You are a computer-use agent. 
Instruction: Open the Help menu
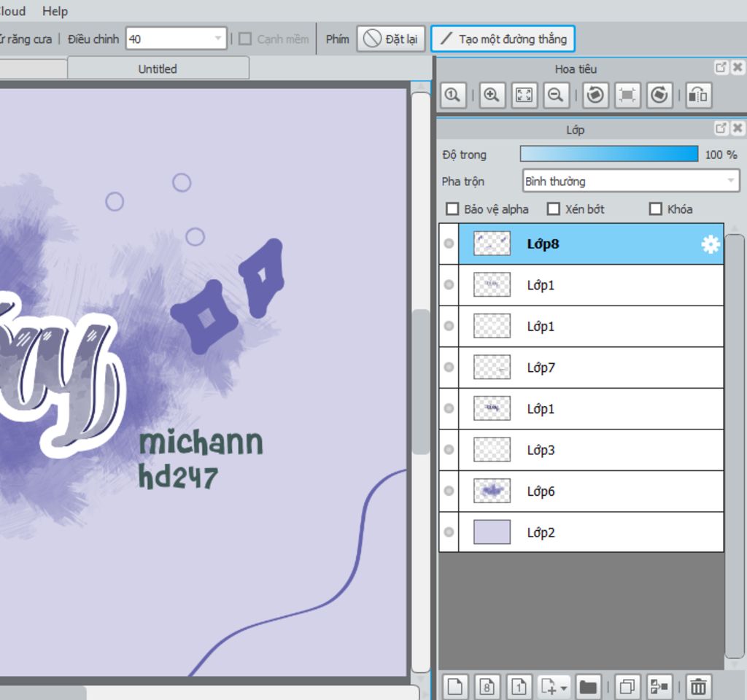[x=55, y=11]
